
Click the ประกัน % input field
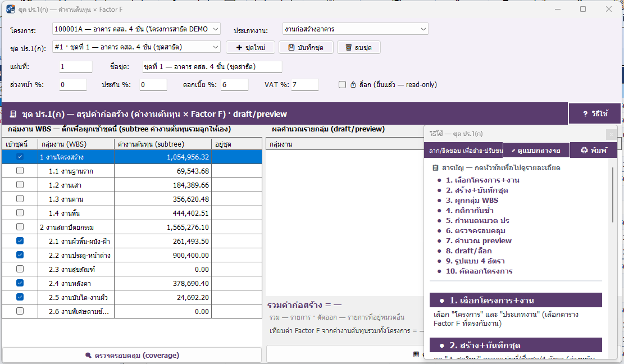[x=153, y=85]
